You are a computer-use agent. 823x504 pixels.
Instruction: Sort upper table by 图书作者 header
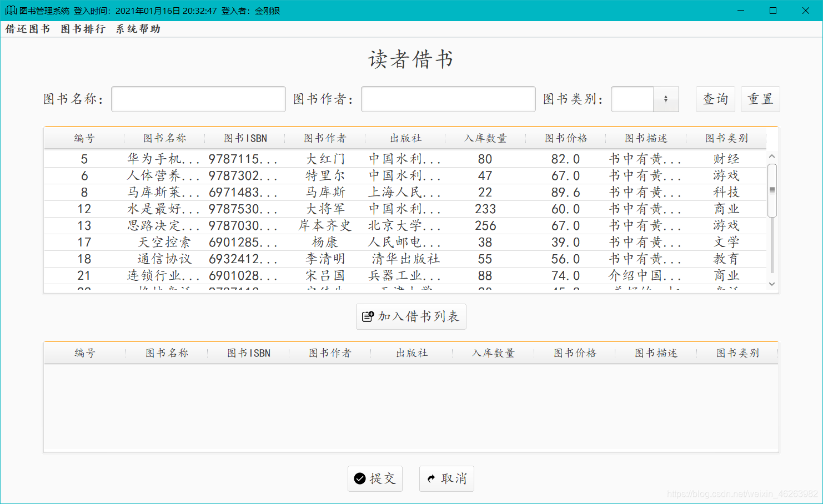click(325, 138)
